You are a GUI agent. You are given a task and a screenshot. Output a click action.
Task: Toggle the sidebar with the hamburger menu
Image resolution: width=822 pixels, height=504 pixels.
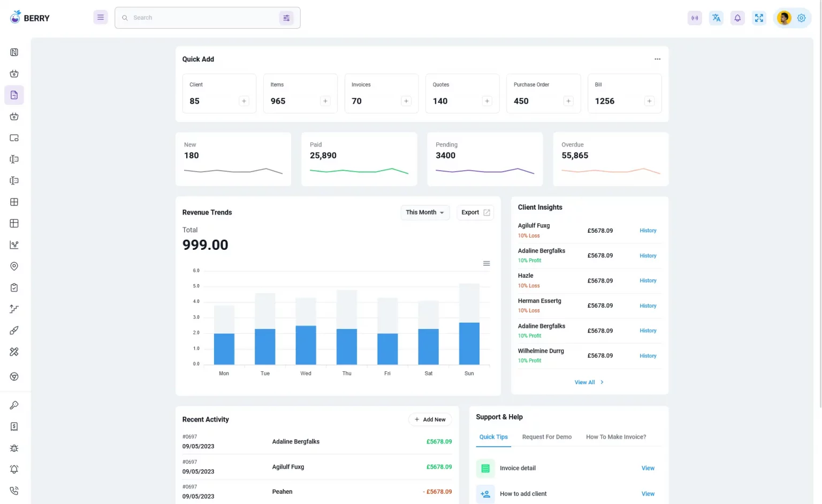tap(101, 17)
